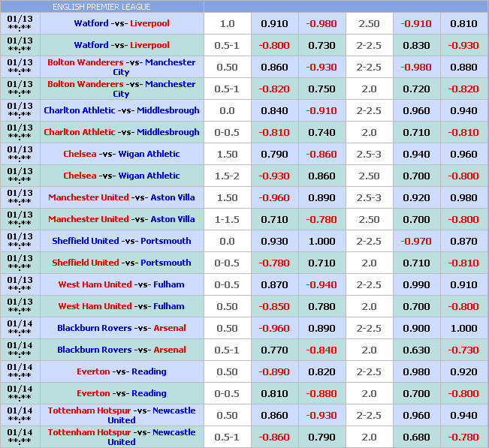This screenshot has width=489, height=448.
Task: Pick -0.880 odds in Everton 0-0.5 handicap row
Action: click(321, 394)
